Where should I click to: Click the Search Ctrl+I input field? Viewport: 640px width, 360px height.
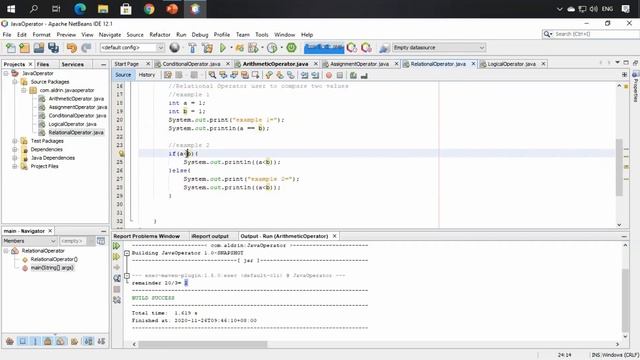click(594, 34)
